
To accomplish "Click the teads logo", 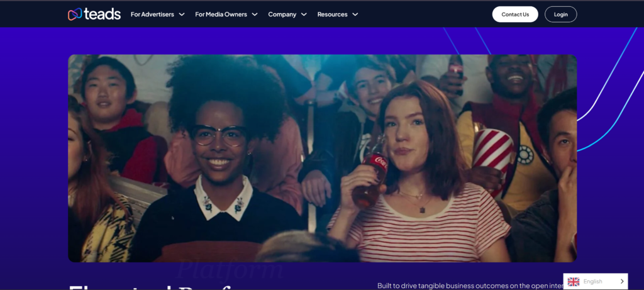I will (94, 14).
